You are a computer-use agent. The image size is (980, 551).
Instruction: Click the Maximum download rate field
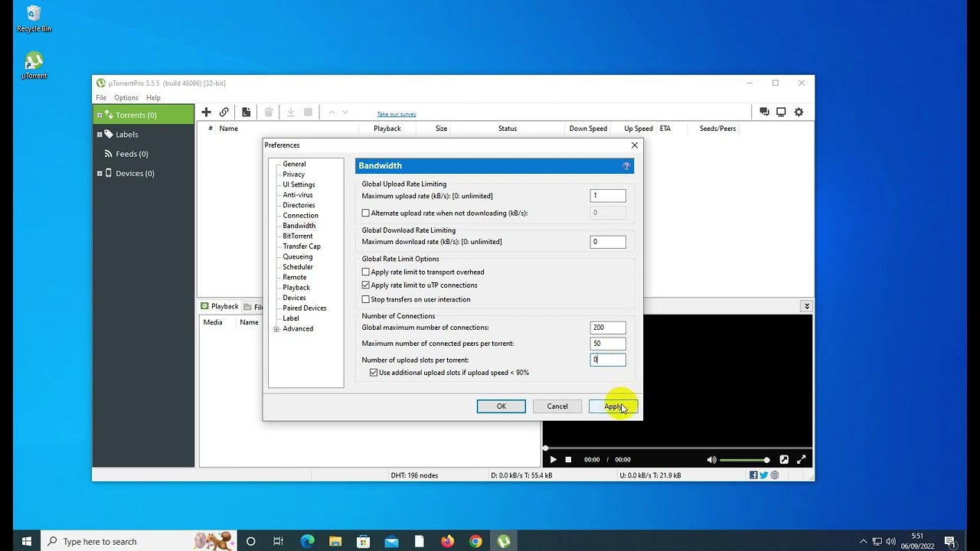(608, 242)
